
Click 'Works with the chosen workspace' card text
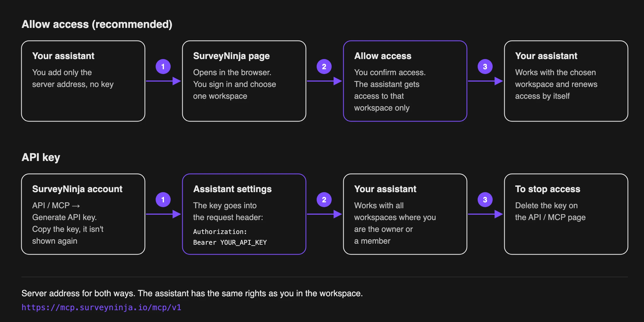[x=556, y=84]
